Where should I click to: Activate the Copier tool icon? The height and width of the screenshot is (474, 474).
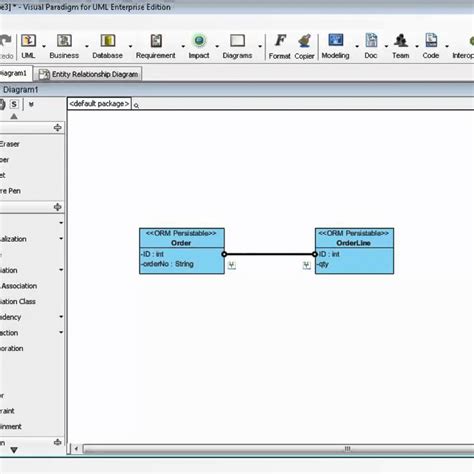point(304,41)
